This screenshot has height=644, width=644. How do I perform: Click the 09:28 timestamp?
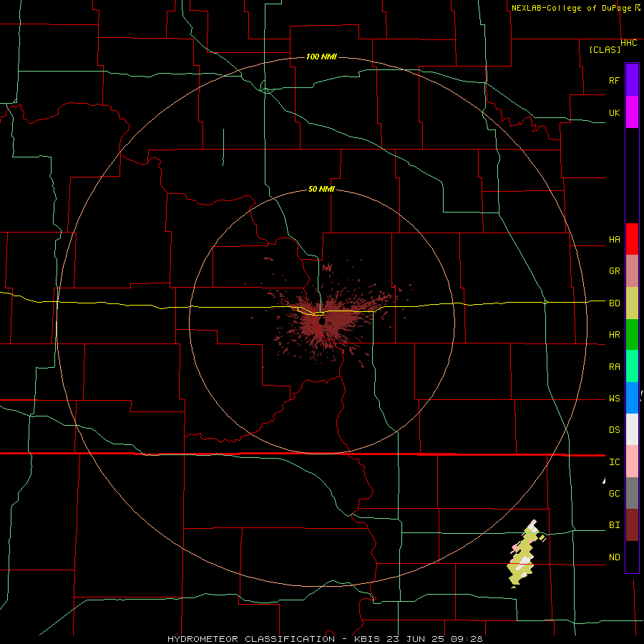pos(467,639)
